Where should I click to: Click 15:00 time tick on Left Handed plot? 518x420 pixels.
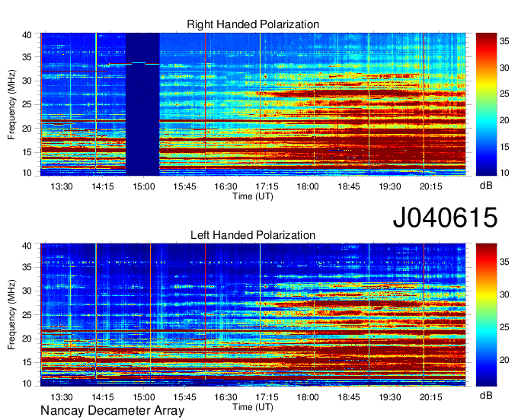(144, 397)
